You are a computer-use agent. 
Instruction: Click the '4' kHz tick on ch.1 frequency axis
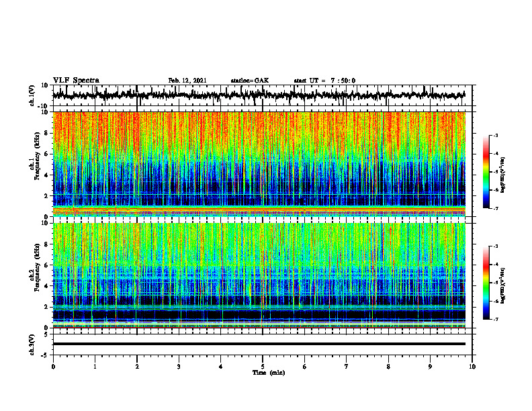pyautogui.click(x=46, y=175)
